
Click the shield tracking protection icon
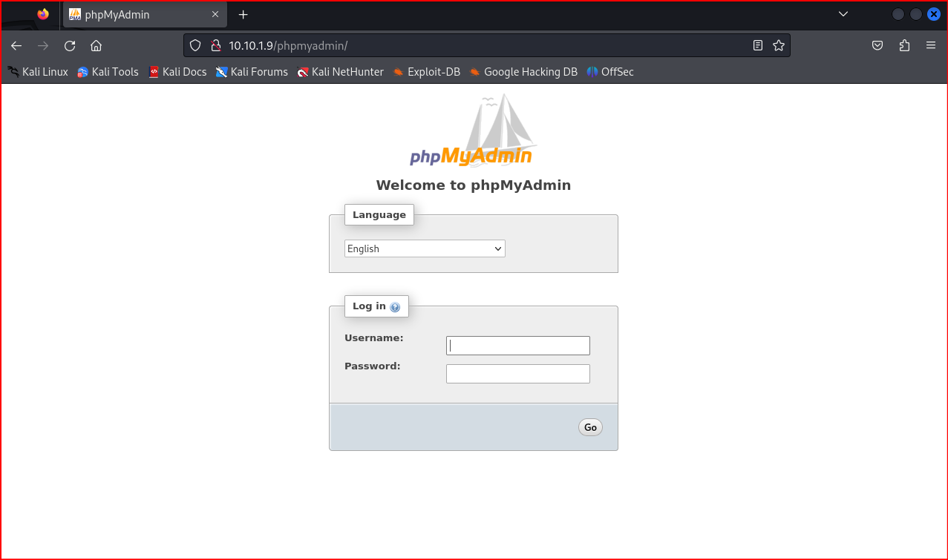click(x=195, y=46)
